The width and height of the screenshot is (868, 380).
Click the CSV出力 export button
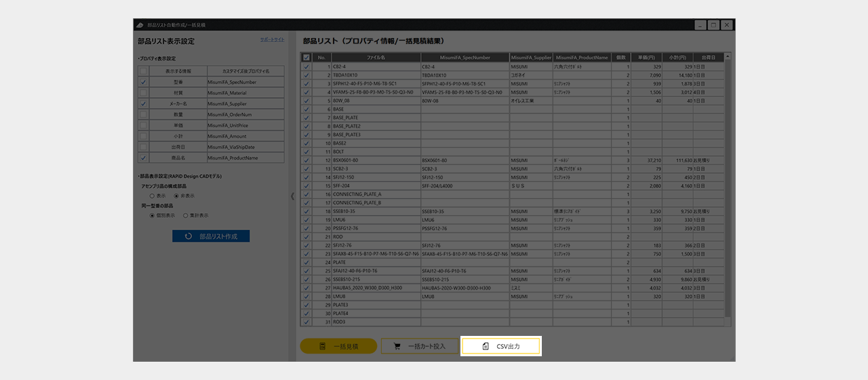point(500,346)
